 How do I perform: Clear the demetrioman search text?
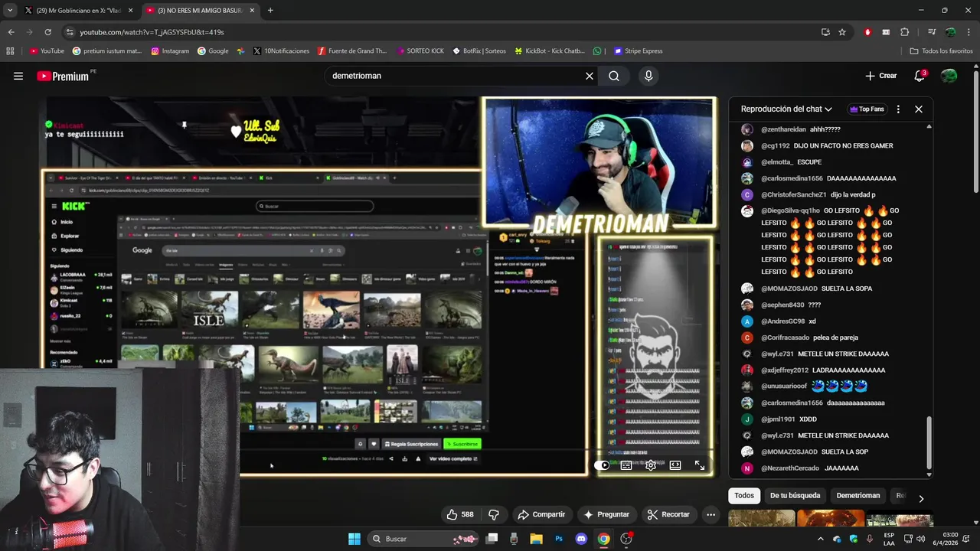[590, 76]
